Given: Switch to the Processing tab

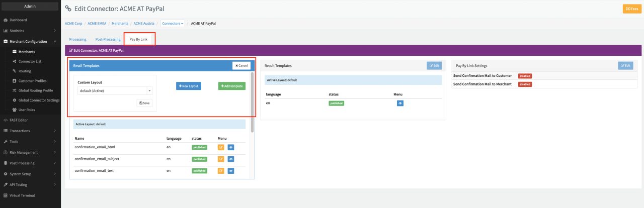Looking at the screenshot, I should pos(77,39).
